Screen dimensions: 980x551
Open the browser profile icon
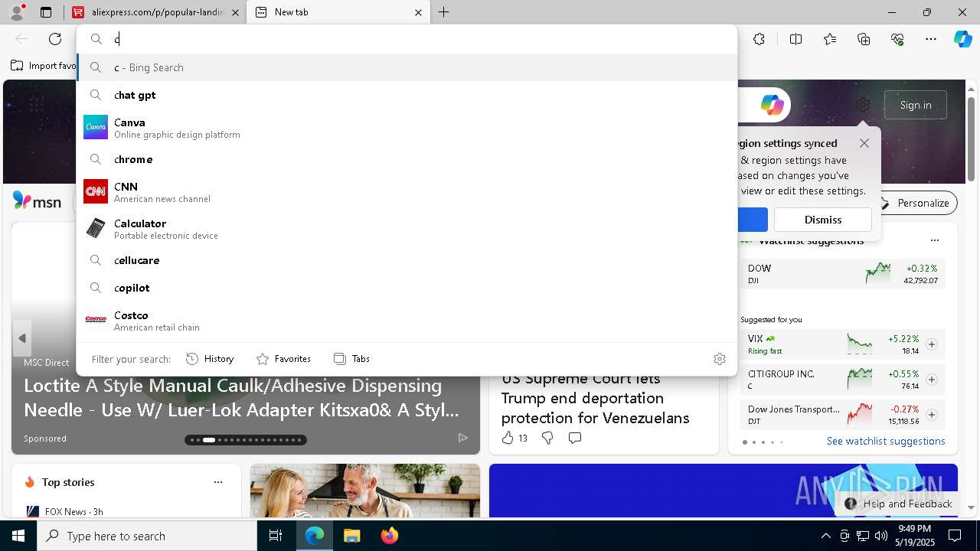click(17, 12)
